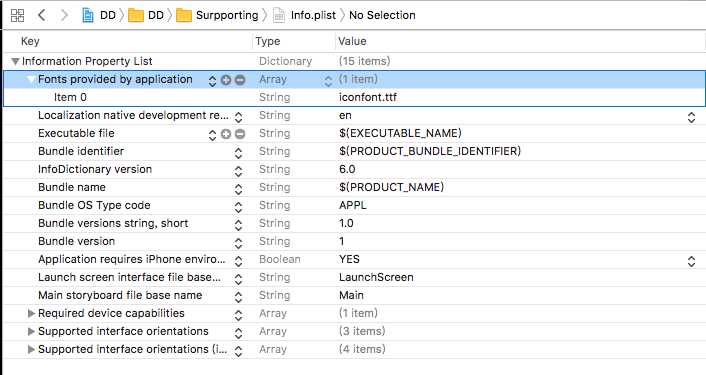Open the related items grid menu
706x375 pixels.
pos(17,15)
